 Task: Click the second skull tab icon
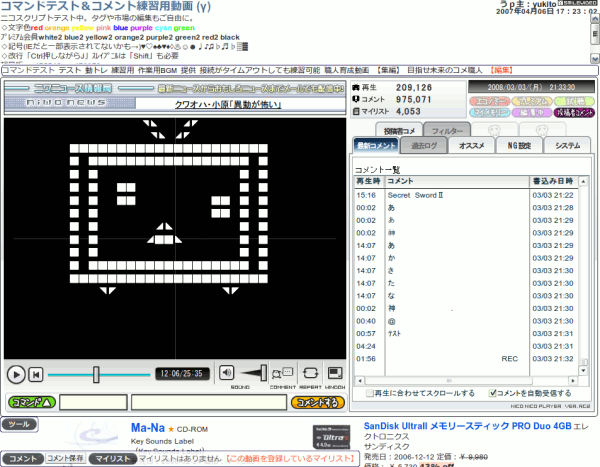pos(542,131)
